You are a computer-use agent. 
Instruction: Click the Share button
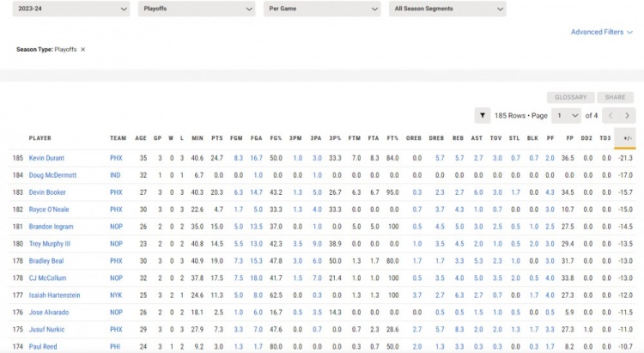pyautogui.click(x=615, y=97)
